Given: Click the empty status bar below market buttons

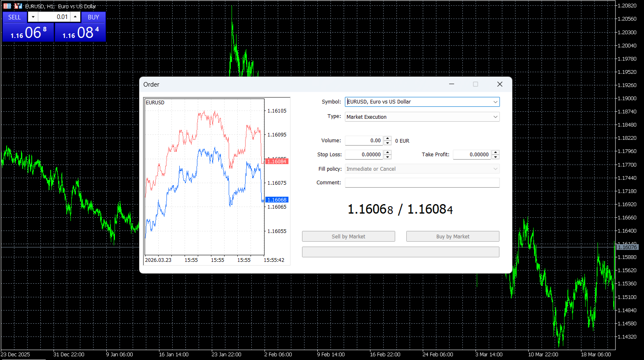Looking at the screenshot, I should (400, 252).
